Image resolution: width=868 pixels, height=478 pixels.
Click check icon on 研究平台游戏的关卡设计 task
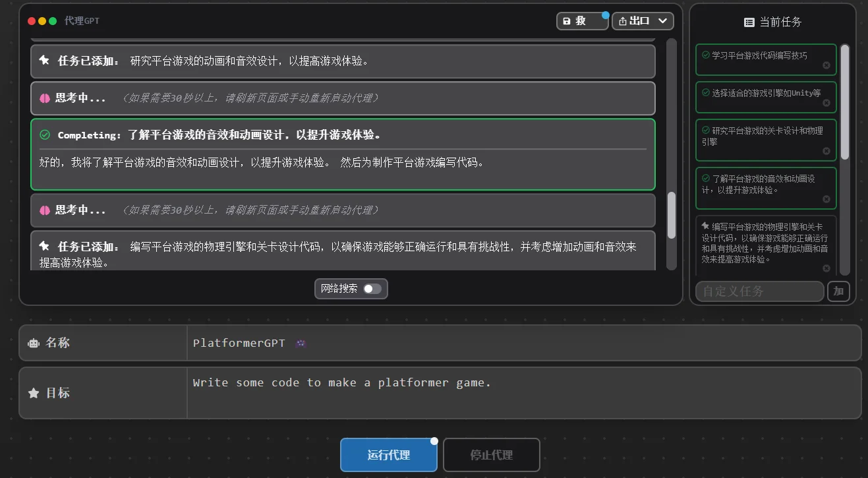tap(706, 131)
